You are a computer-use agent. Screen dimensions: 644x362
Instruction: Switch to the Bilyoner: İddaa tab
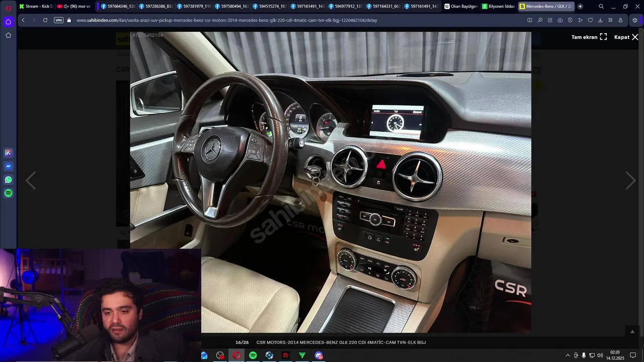499,7
